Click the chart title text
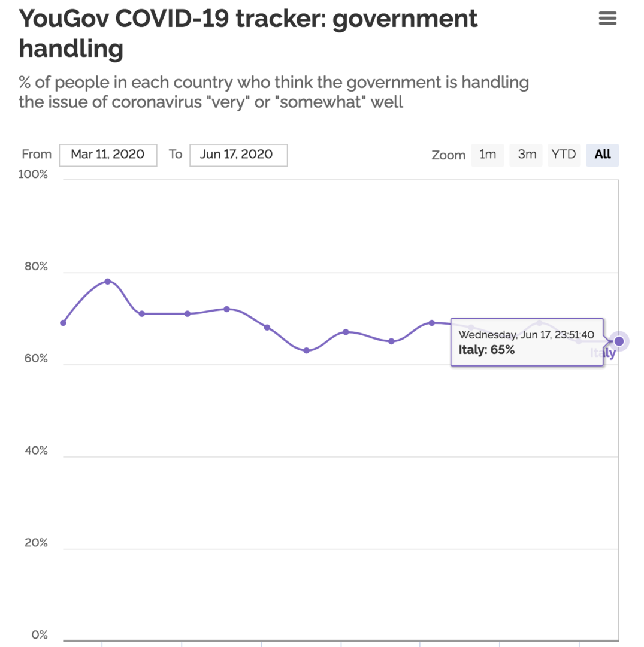Viewport: 644px width, 647px height. tap(248, 34)
